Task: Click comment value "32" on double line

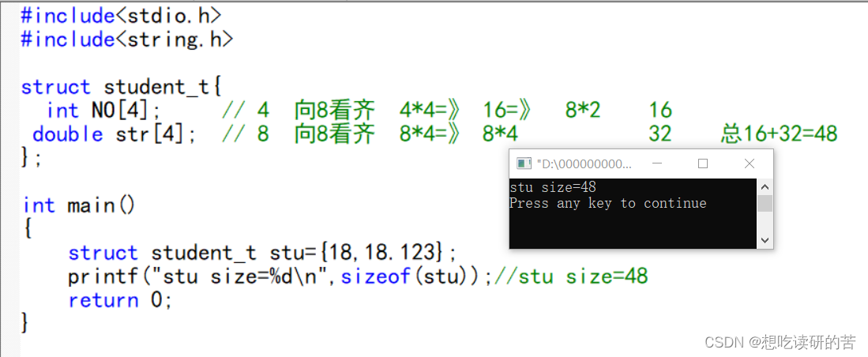Action: pos(659,134)
